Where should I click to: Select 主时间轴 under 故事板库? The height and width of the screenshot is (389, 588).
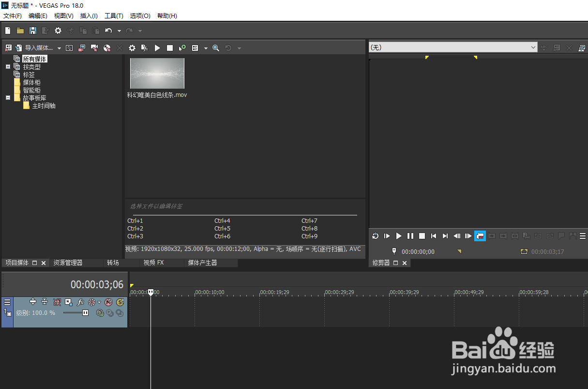tap(44, 106)
